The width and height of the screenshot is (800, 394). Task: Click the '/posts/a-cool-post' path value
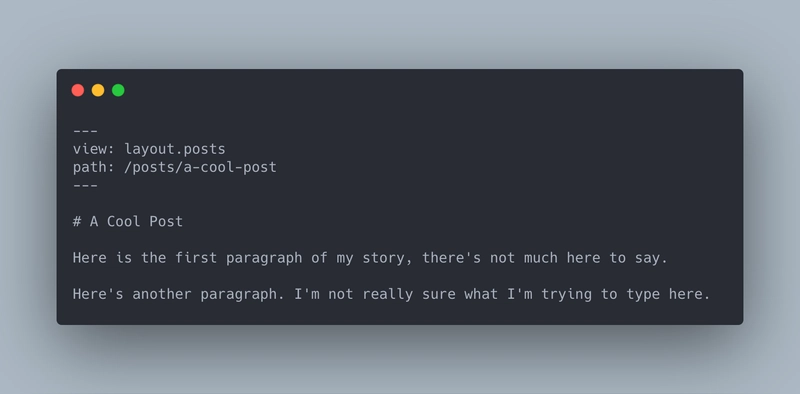[x=201, y=167]
